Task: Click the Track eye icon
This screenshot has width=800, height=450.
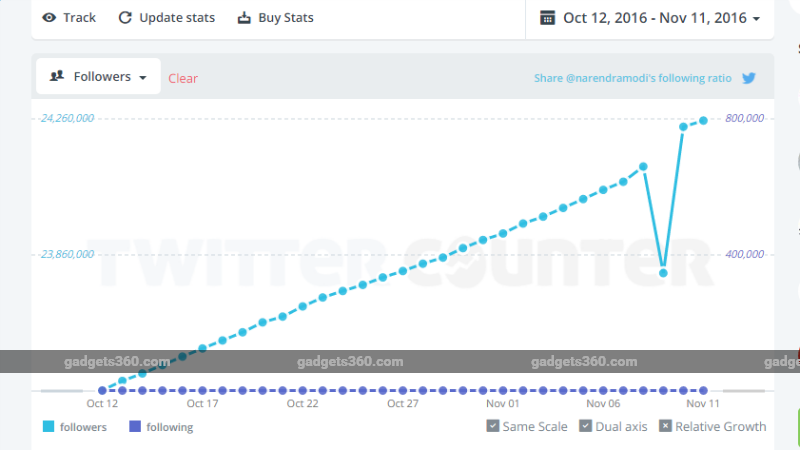Action: (x=49, y=18)
